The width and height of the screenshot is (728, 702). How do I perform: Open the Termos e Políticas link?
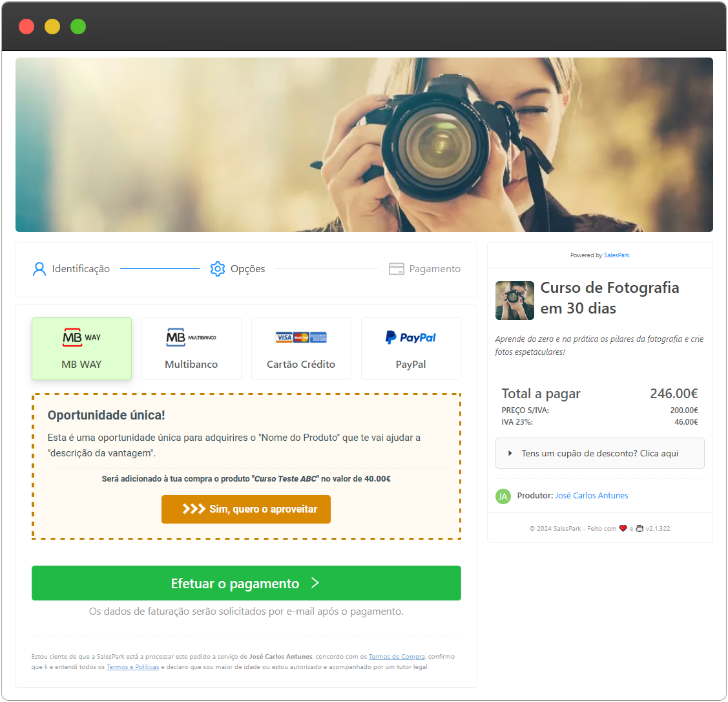coord(132,667)
